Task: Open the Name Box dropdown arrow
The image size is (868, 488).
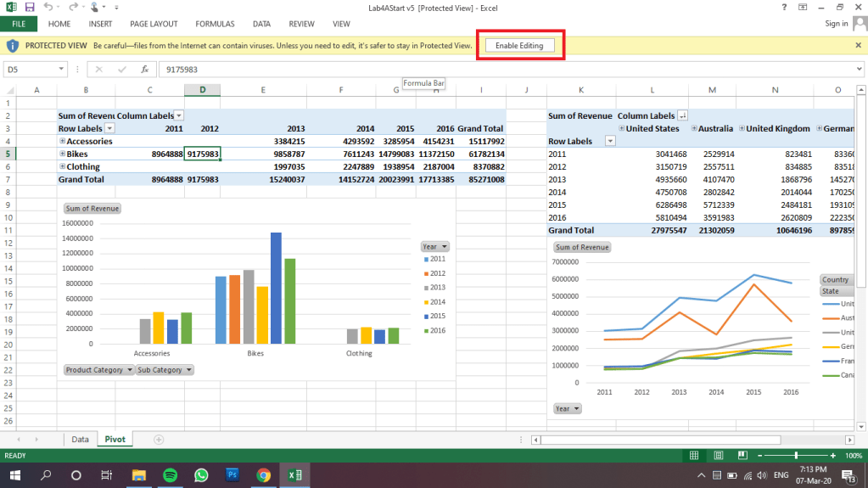Action: (x=61, y=70)
